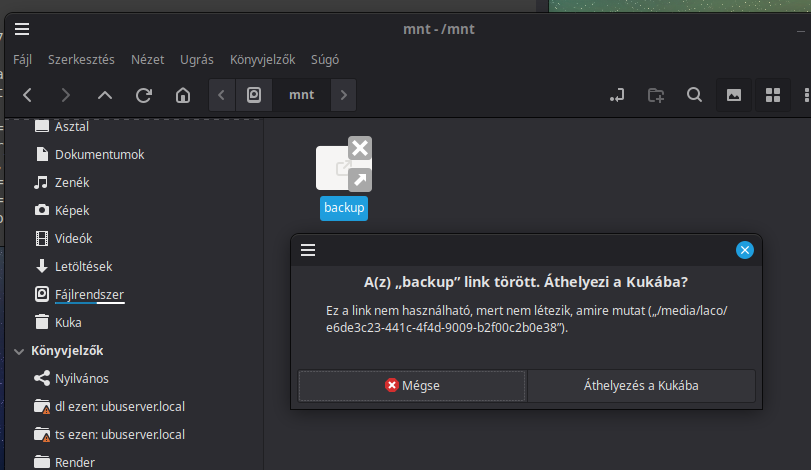Open Letöltések in the sidebar

point(83,266)
